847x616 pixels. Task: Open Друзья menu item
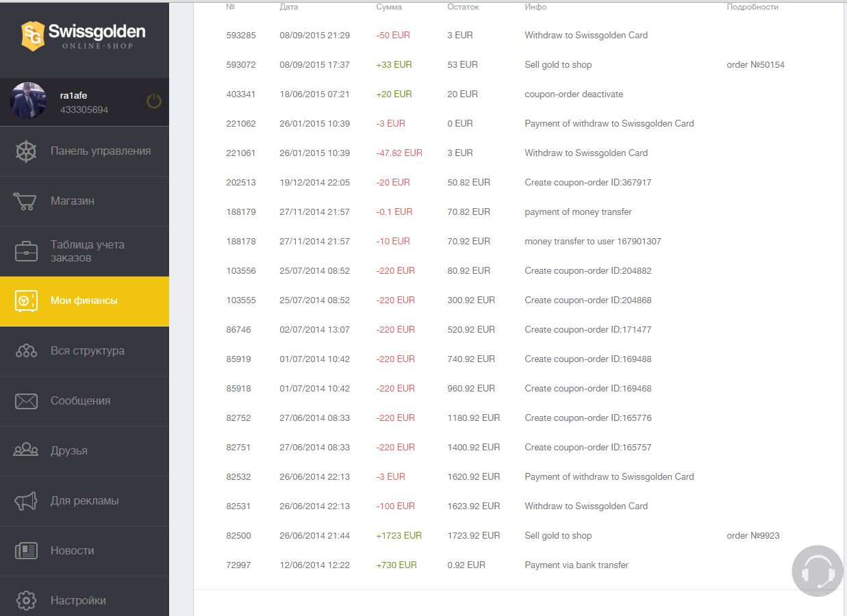coord(69,451)
